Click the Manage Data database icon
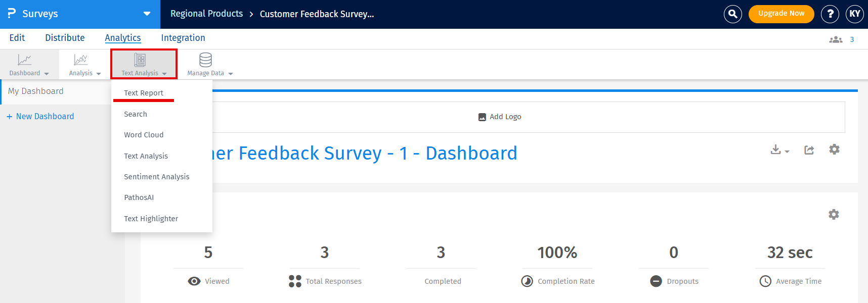868x303 pixels. (205, 60)
